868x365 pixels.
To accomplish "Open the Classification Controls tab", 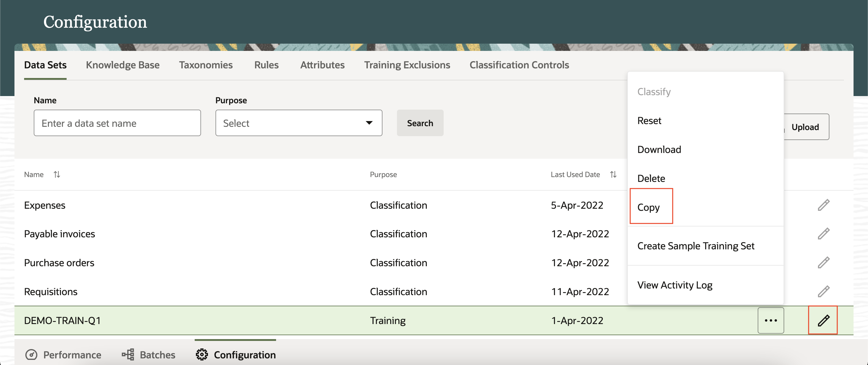I will click(519, 65).
